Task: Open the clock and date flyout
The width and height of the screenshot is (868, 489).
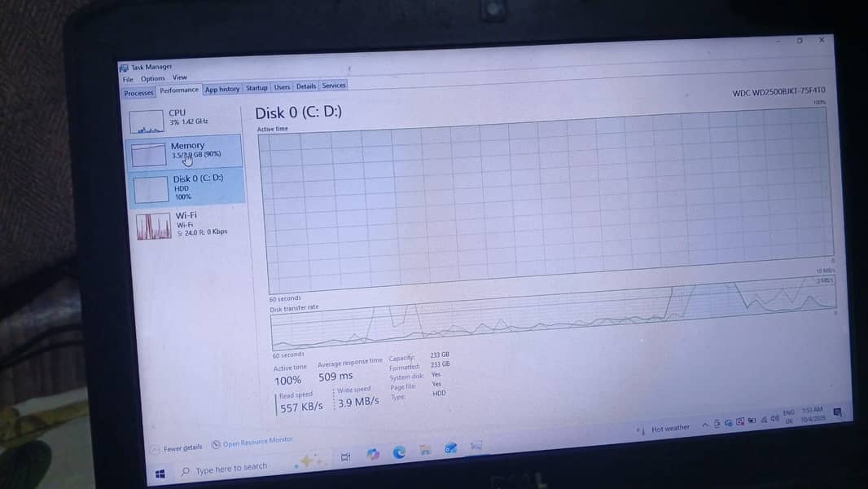Action: click(x=813, y=414)
